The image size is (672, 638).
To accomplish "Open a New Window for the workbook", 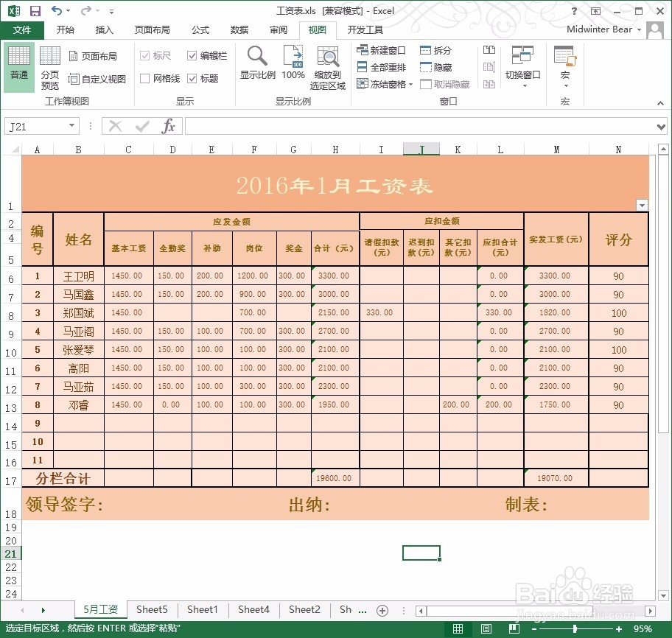I will pyautogui.click(x=379, y=50).
